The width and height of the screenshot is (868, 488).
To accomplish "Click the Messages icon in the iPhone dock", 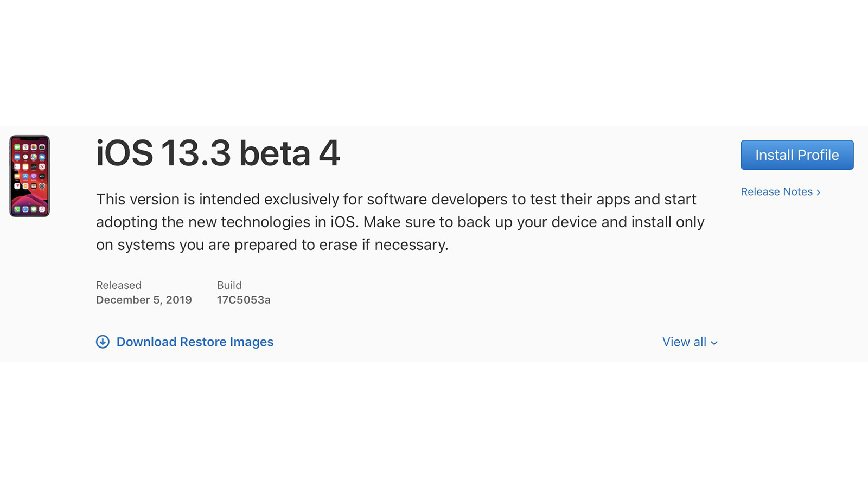I will [34, 209].
